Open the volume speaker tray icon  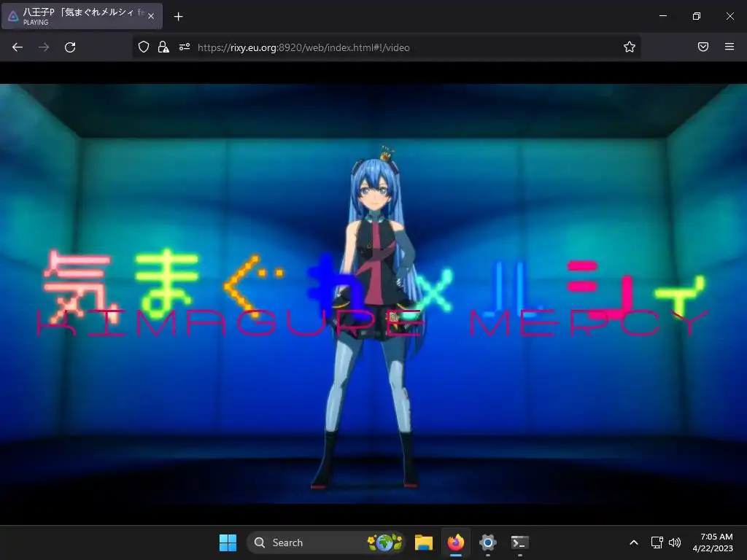coord(675,542)
